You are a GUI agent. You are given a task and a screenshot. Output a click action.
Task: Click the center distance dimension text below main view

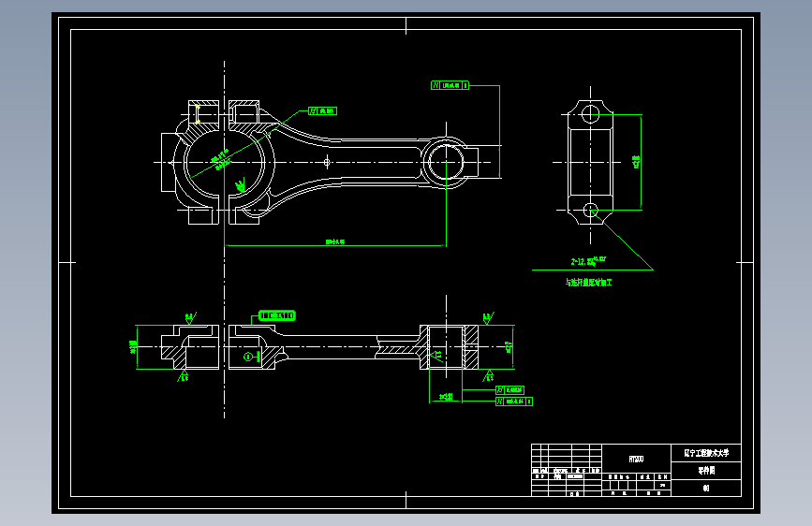(x=335, y=241)
